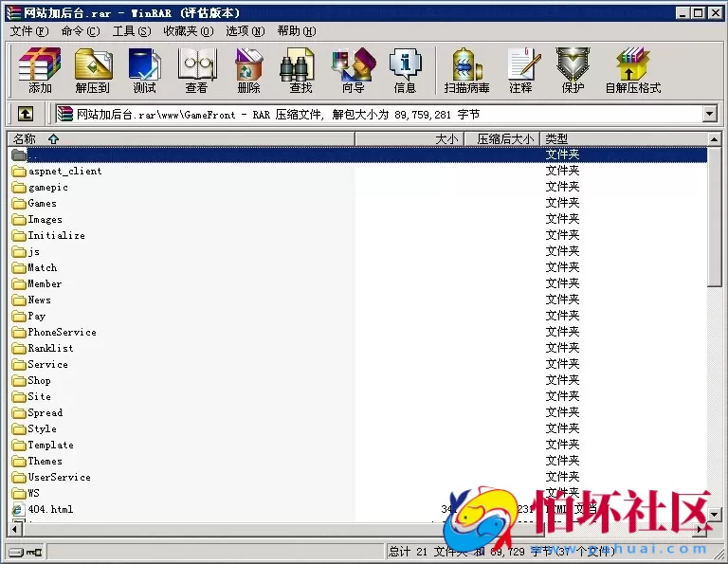Open the 命令(C) menu
This screenshot has width=728, height=564.
81,31
